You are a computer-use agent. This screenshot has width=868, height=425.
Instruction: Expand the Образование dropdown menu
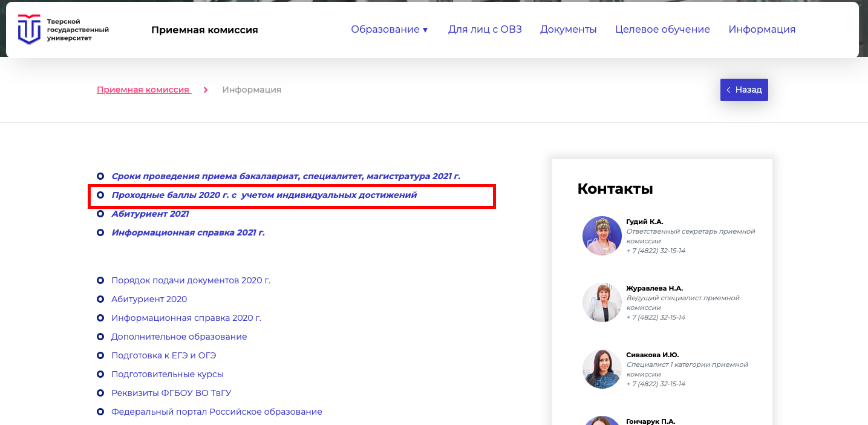pyautogui.click(x=389, y=30)
